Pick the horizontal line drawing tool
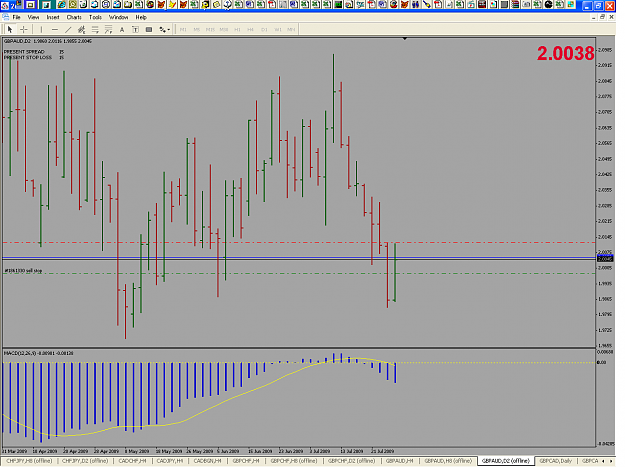This screenshot has height=467, width=625. coord(55,29)
